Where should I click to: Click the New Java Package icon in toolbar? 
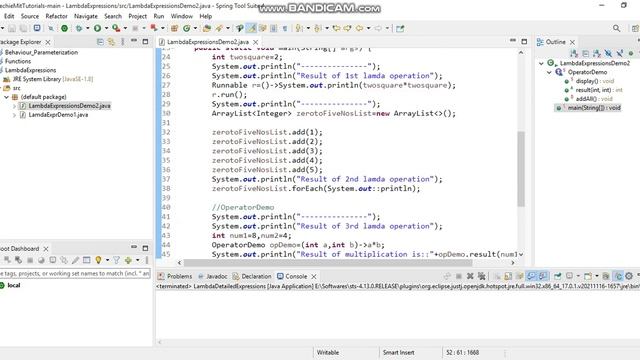pyautogui.click(x=174, y=28)
